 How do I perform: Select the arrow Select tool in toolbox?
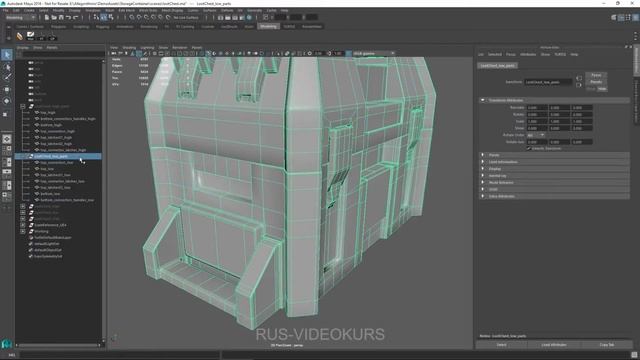[7, 55]
